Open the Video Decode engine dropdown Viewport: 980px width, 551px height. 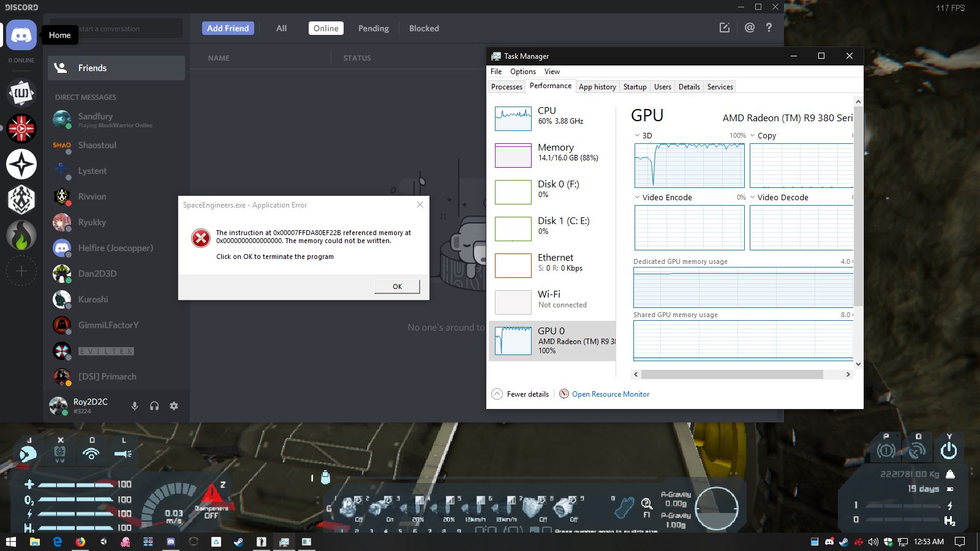[753, 198]
